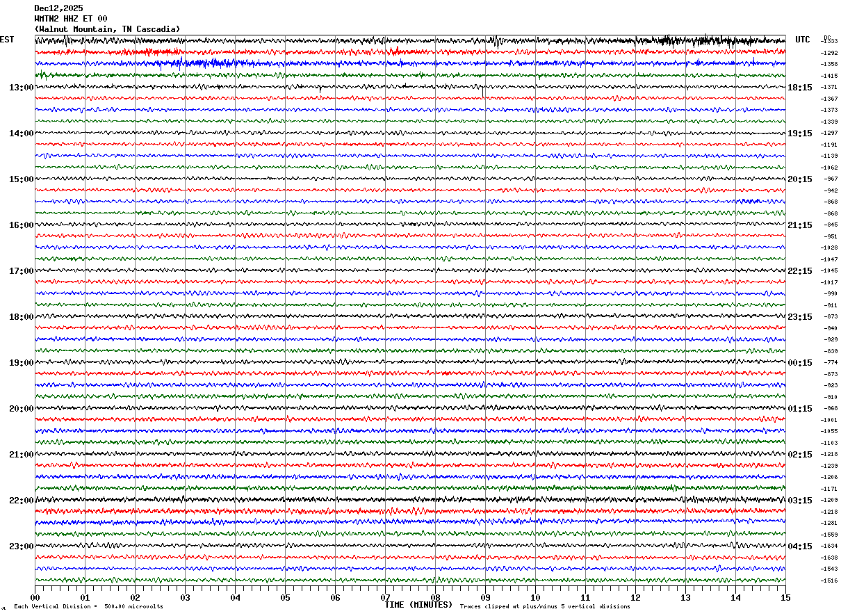This screenshot has width=841, height=616.
Task: Select minute mark 05 on the time axis
Action: [x=285, y=597]
